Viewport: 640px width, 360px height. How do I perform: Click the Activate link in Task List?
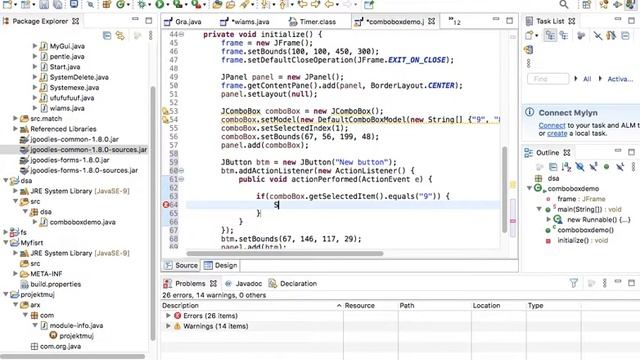click(620, 79)
